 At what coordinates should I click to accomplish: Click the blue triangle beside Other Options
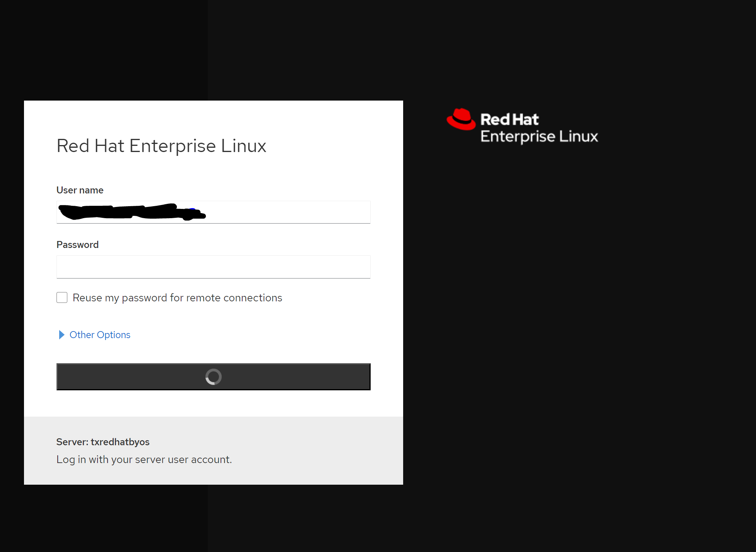tap(62, 335)
